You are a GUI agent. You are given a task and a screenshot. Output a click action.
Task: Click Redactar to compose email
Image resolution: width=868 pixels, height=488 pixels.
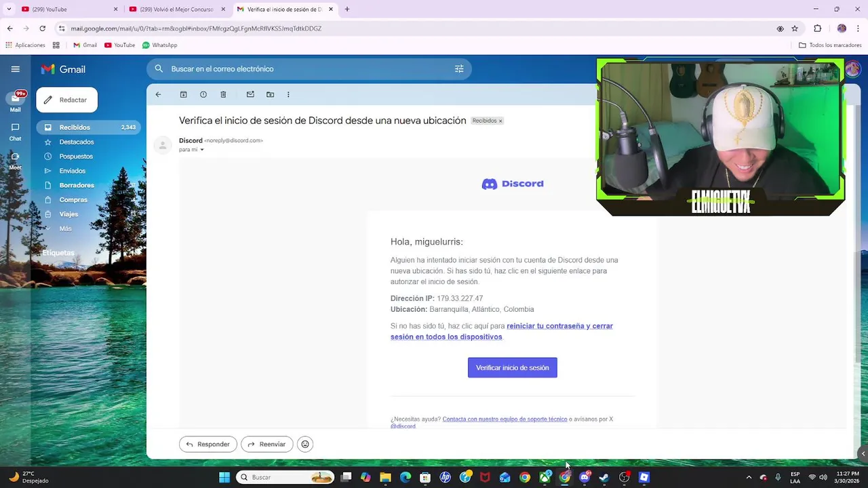pos(66,100)
